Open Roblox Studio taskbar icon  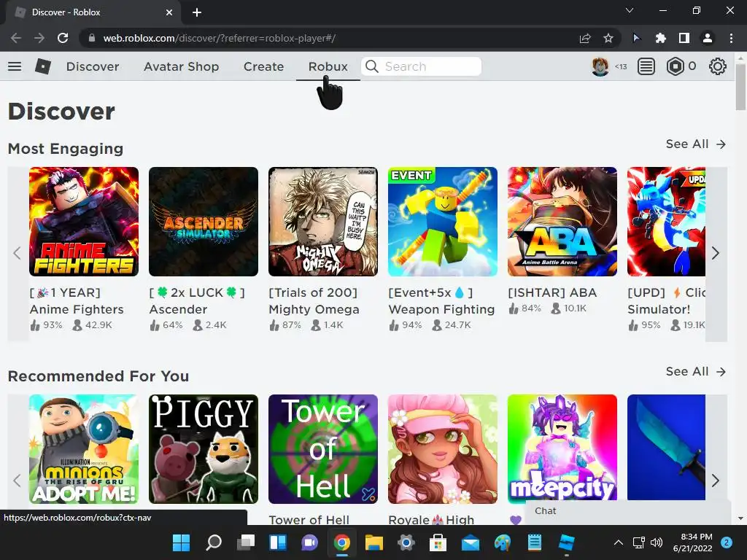pos(566,542)
